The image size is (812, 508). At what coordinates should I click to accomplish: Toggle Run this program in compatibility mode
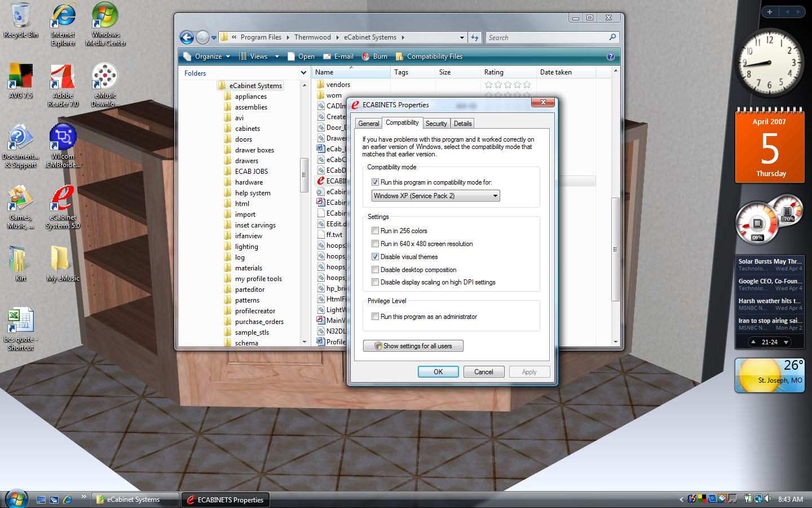[375, 182]
